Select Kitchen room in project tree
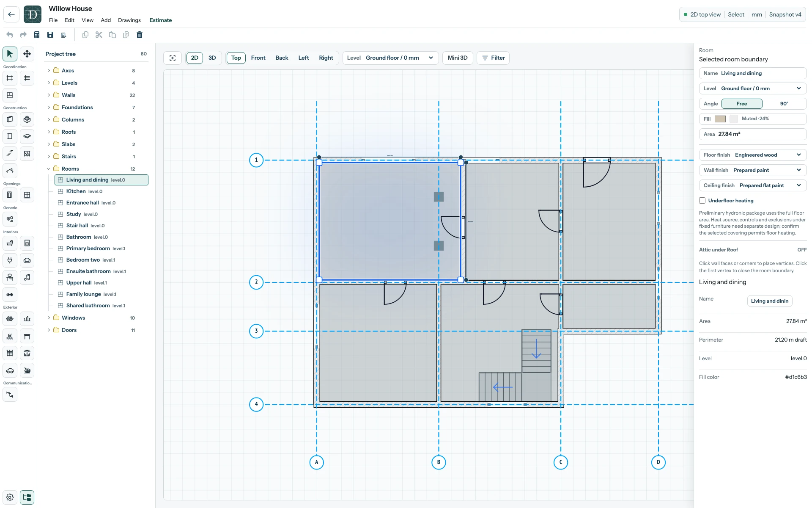The width and height of the screenshot is (812, 508). (x=101, y=191)
